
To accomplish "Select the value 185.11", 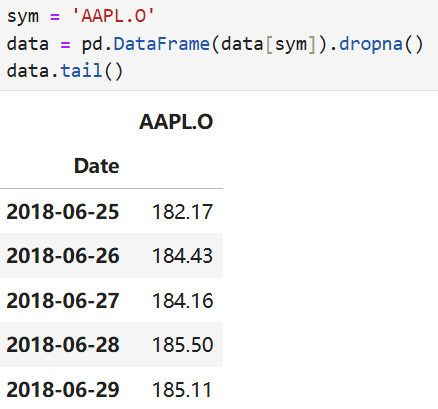I will [x=182, y=389].
